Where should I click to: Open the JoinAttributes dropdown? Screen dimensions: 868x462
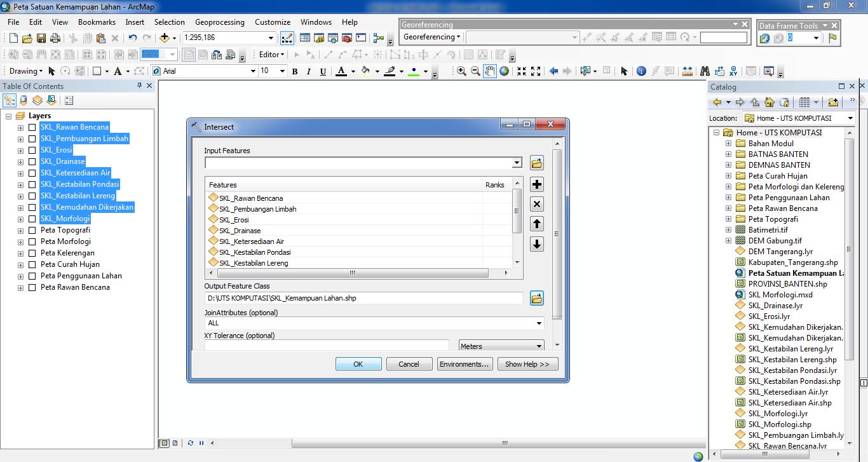539,323
